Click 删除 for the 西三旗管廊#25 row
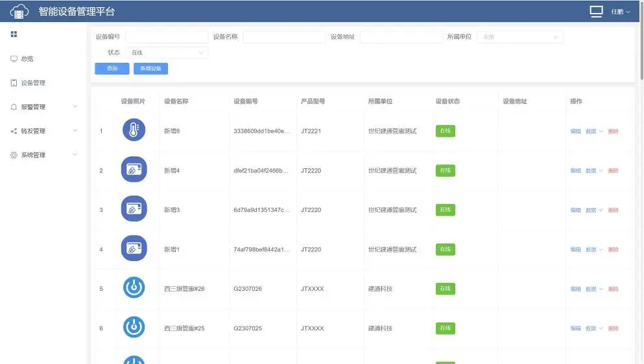Viewport: 644px width, 364px height. click(614, 328)
